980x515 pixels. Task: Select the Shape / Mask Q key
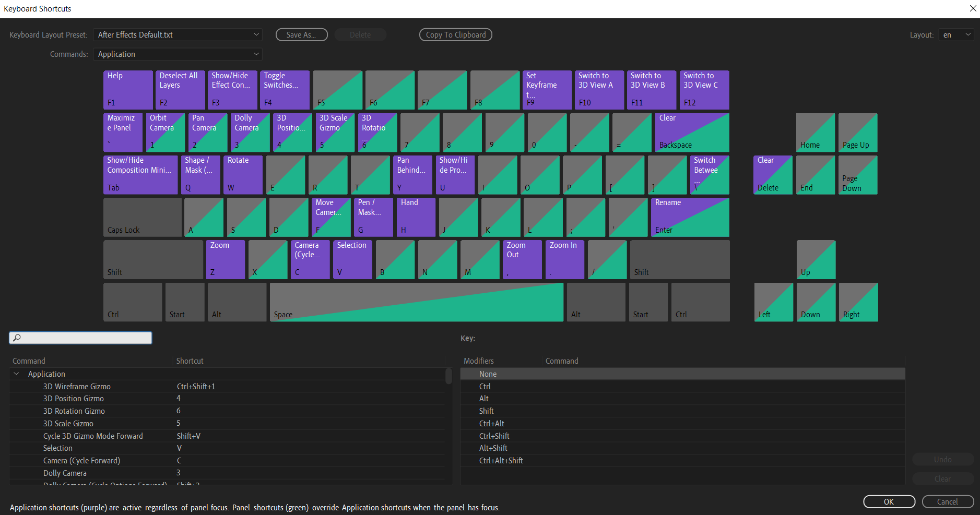(200, 175)
